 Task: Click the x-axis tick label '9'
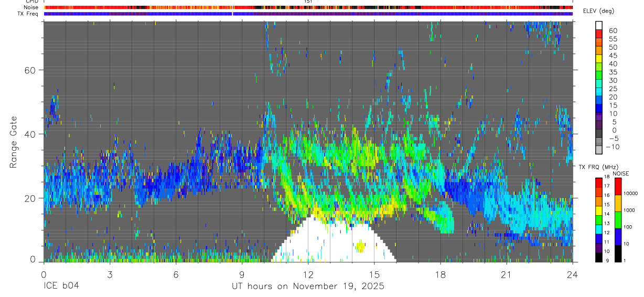[242, 274]
